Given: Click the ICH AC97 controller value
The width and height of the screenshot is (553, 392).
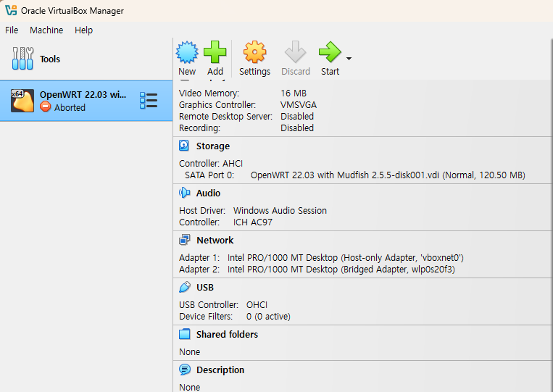Looking at the screenshot, I should click(x=252, y=222).
